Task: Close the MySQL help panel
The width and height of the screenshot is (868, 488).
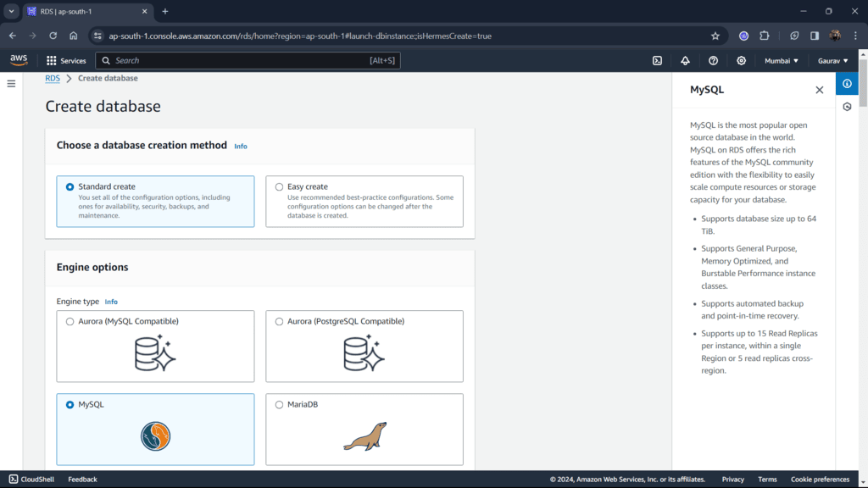Action: tap(820, 90)
